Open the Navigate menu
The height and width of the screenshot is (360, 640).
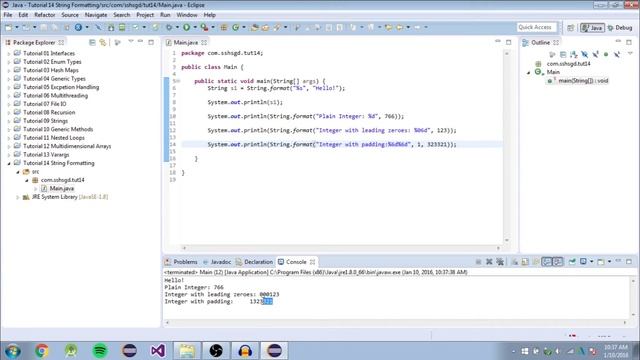tap(96, 15)
